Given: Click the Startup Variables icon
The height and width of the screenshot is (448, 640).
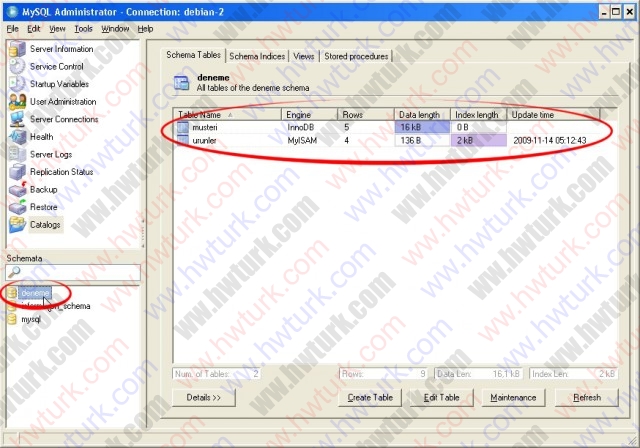Looking at the screenshot, I should pyautogui.click(x=18, y=84).
